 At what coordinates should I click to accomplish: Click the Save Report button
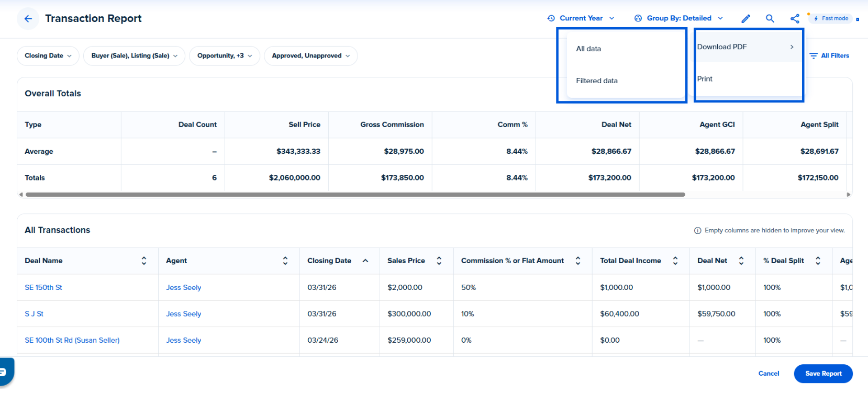pos(823,374)
